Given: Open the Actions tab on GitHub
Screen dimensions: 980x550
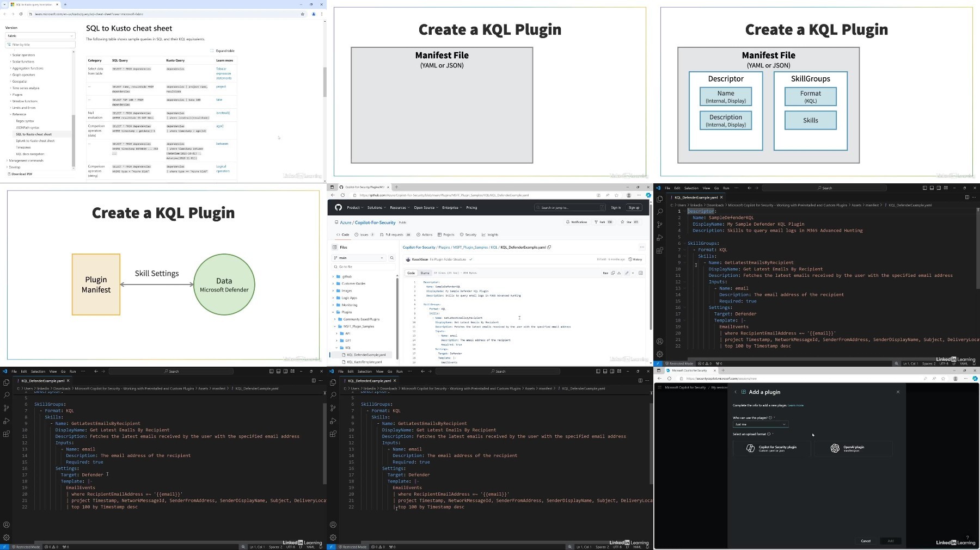Looking at the screenshot, I should point(425,234).
